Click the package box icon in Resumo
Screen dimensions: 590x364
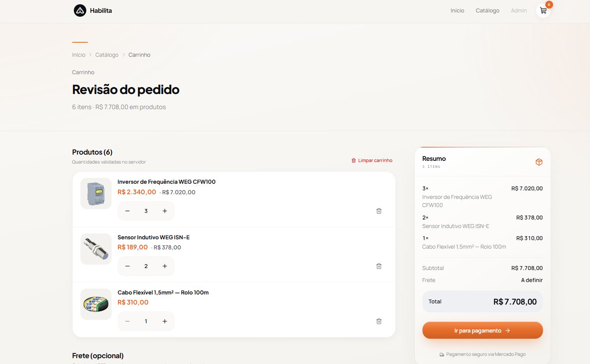coord(539,162)
